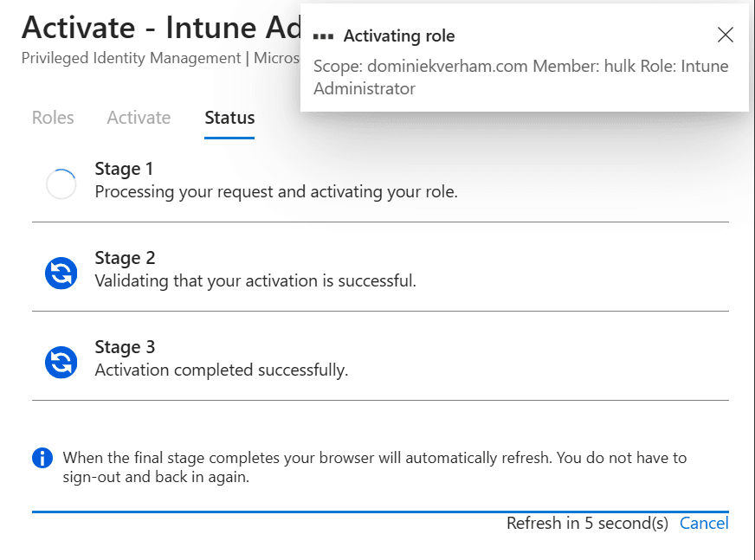The height and width of the screenshot is (560, 755).
Task: Click the Activating role notification heading
Action: tap(399, 36)
